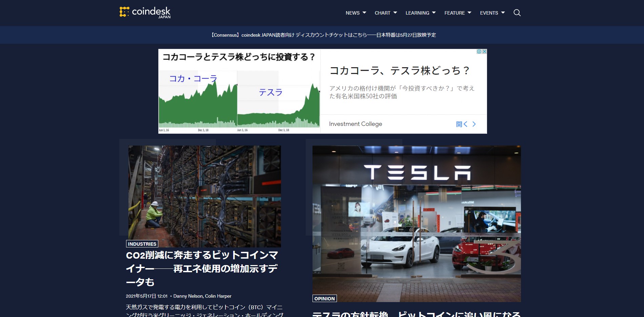The height and width of the screenshot is (317, 644).
Task: Click the ad info icon
Action: [x=479, y=52]
